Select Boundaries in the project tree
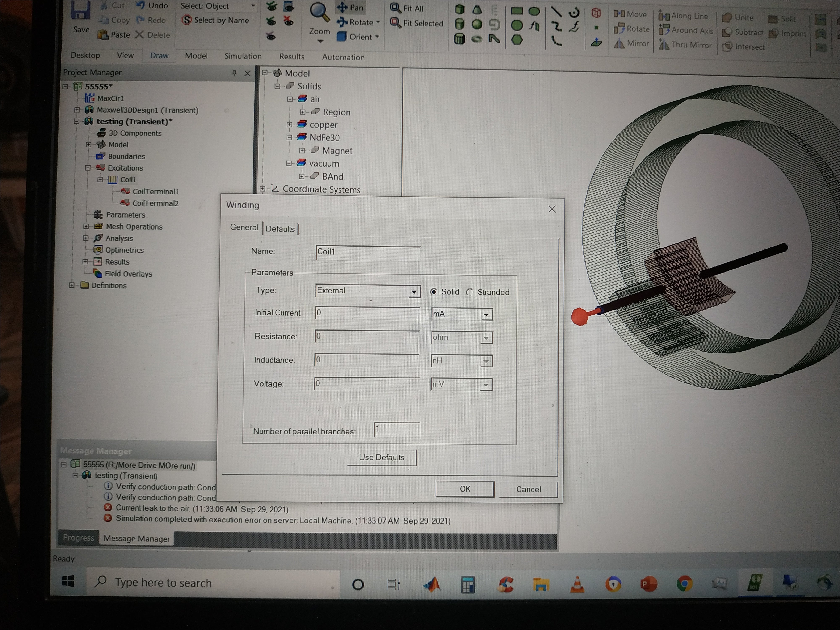840x630 pixels. point(126,156)
